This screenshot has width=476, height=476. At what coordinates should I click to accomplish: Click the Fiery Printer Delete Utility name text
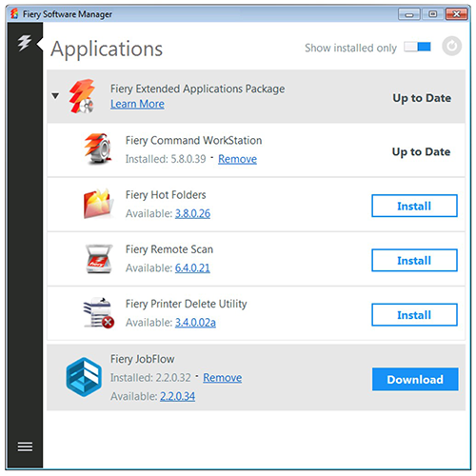[186, 304]
